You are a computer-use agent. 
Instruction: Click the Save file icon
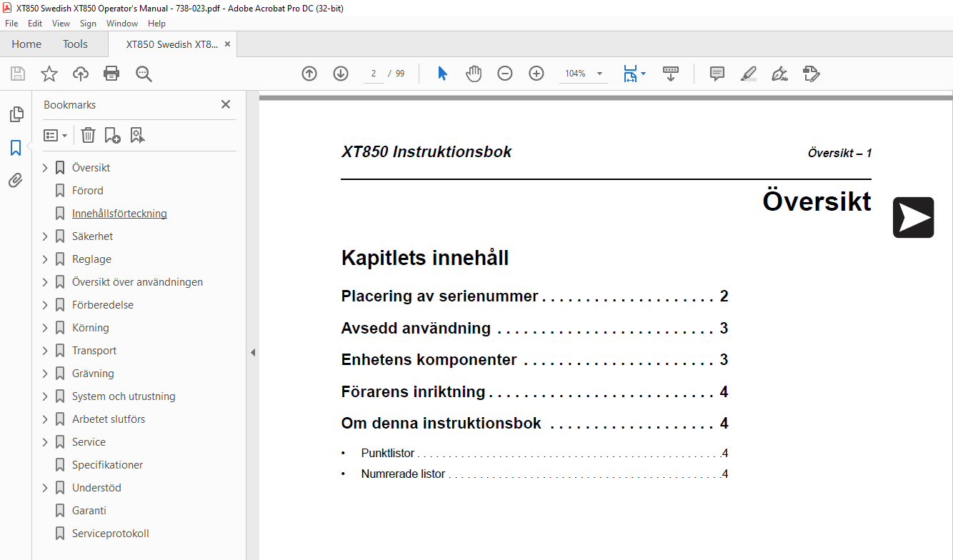coord(18,74)
